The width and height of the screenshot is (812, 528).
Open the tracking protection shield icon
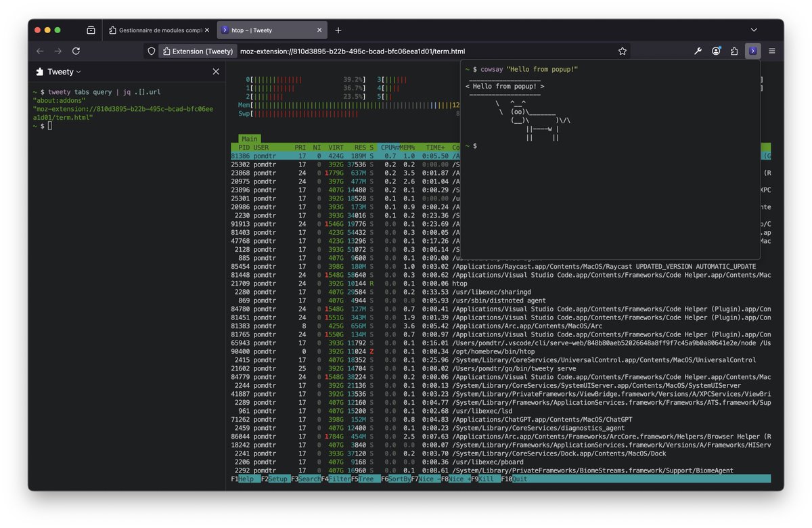[151, 51]
